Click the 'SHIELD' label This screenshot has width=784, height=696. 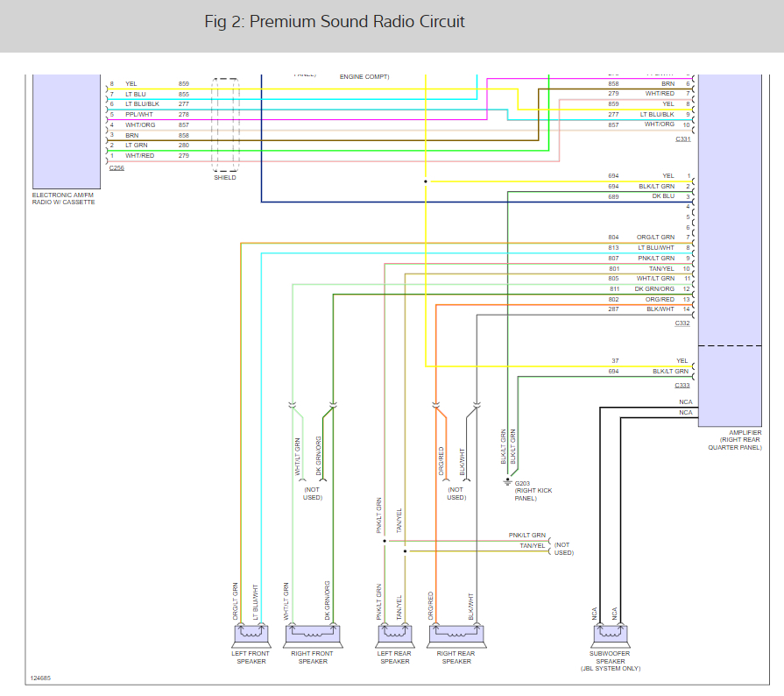coord(225,178)
